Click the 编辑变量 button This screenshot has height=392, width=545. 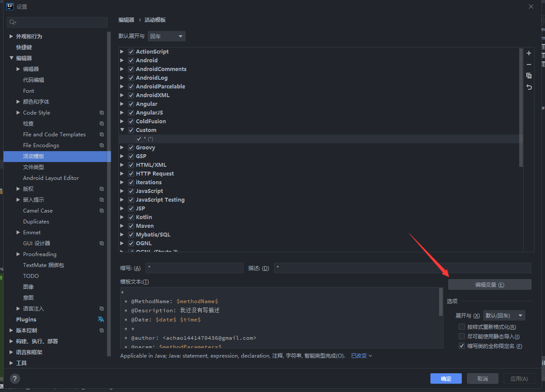[x=489, y=284]
